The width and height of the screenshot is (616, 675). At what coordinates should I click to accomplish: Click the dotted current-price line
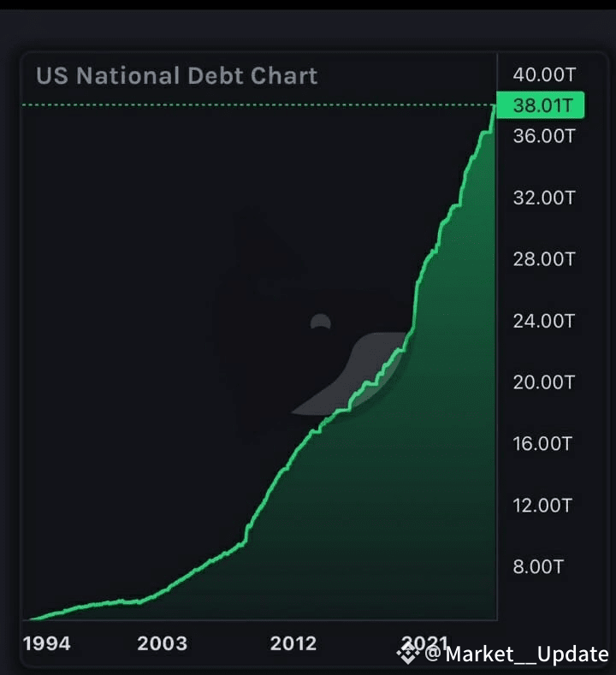[x=258, y=104]
